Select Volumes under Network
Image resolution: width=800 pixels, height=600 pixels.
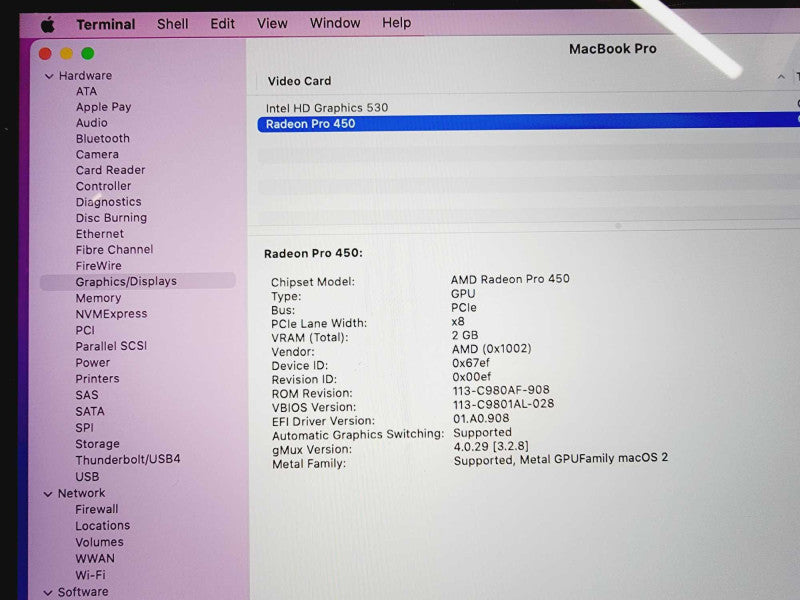99,542
